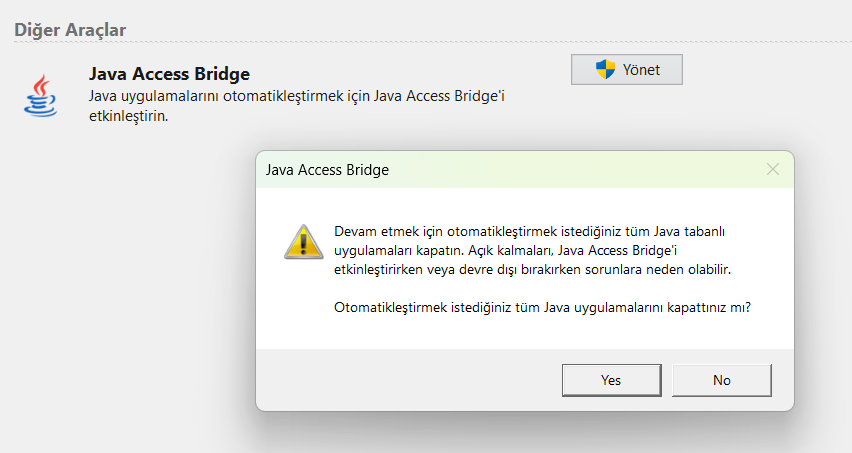
Task: Select the bold Java Access Bridge heading
Action: tap(169, 74)
